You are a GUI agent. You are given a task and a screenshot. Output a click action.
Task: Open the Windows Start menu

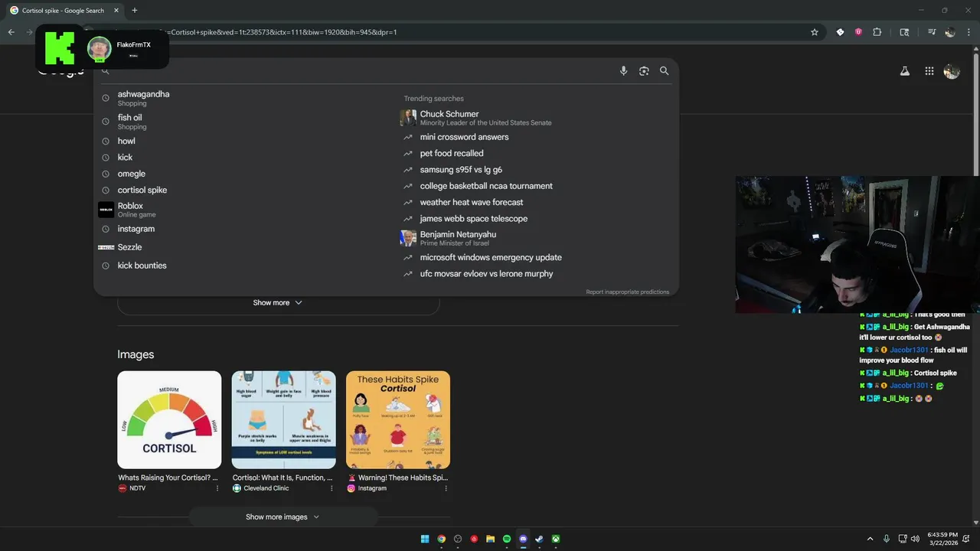pos(425,539)
